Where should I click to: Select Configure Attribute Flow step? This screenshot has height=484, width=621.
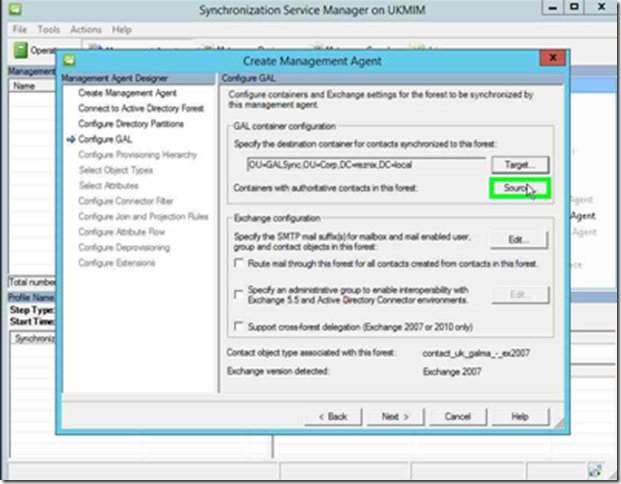(121, 232)
